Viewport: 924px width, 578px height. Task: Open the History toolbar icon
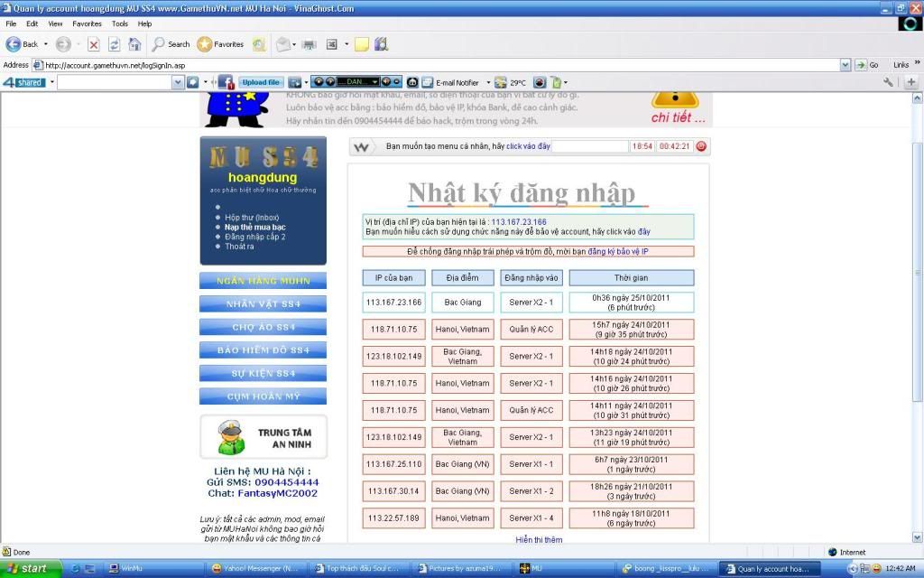pos(259,44)
